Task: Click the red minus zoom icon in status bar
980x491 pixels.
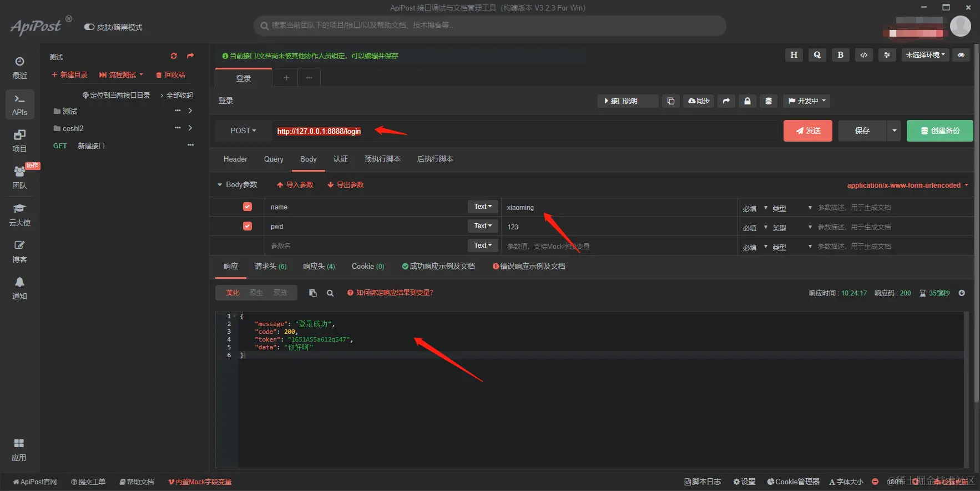Action: point(875,482)
